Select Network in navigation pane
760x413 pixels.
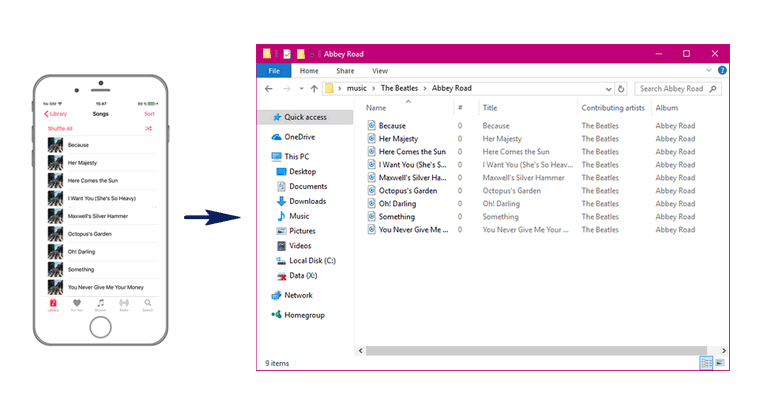[x=292, y=295]
